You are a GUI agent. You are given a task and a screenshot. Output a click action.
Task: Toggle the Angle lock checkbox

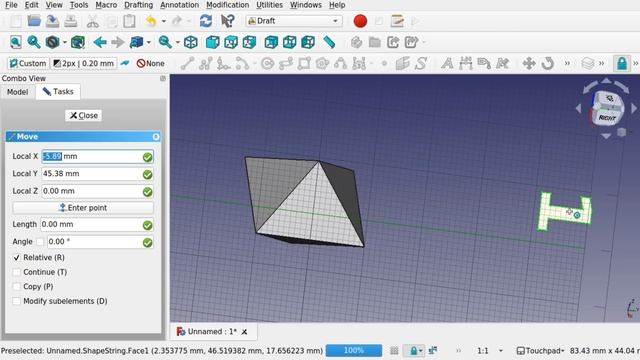[x=40, y=242]
